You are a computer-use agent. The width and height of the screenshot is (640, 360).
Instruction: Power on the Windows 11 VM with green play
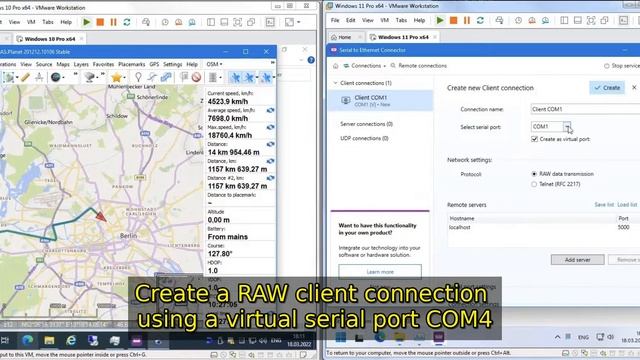(440, 20)
